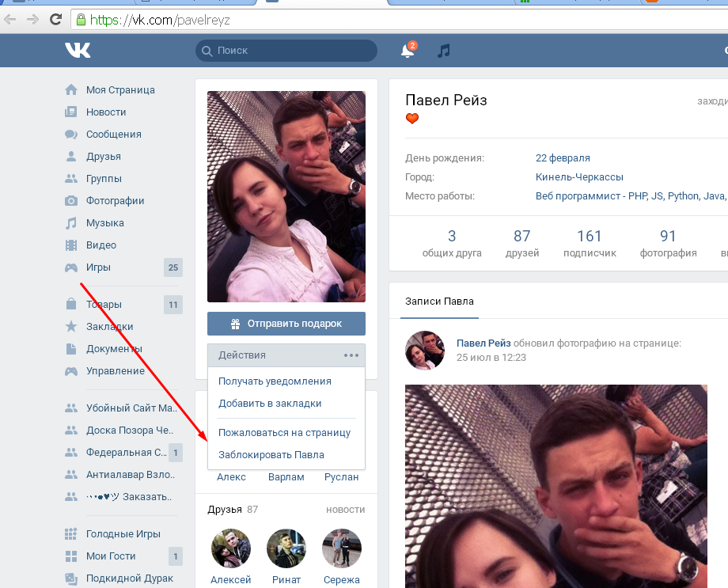Viewport: 728px width, 588px height.
Task: Click the Video film icon in sidebar
Action: (x=71, y=245)
